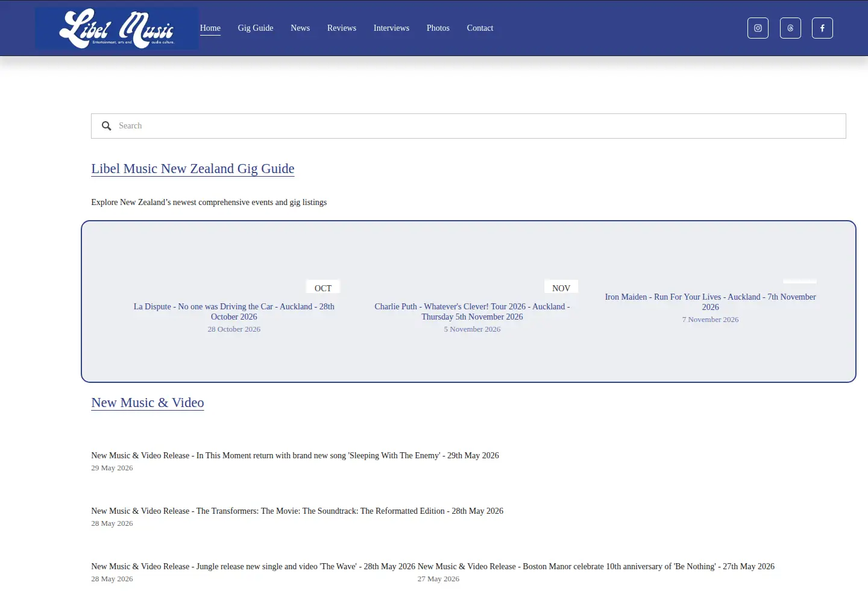
Task: Open the Instagram social icon
Action: click(x=758, y=28)
